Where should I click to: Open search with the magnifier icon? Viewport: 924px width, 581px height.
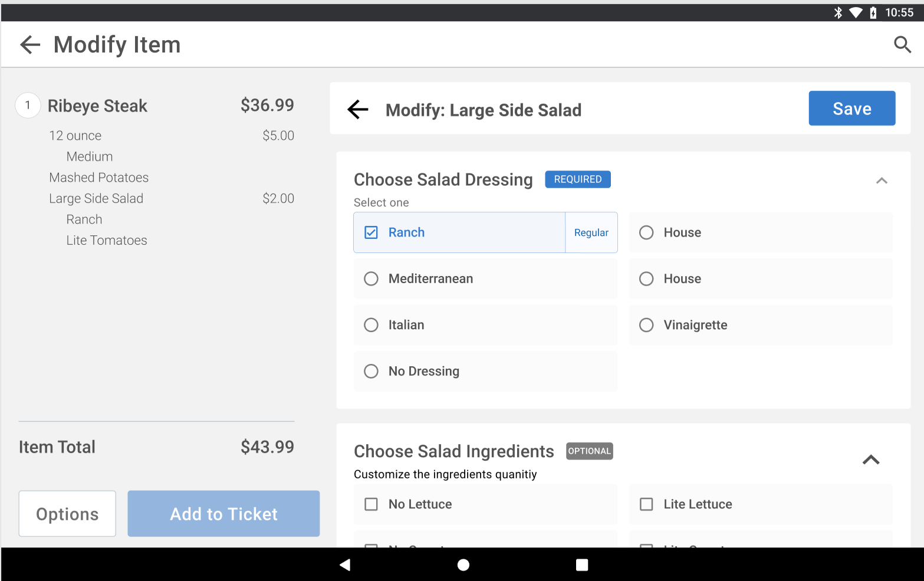(x=902, y=45)
